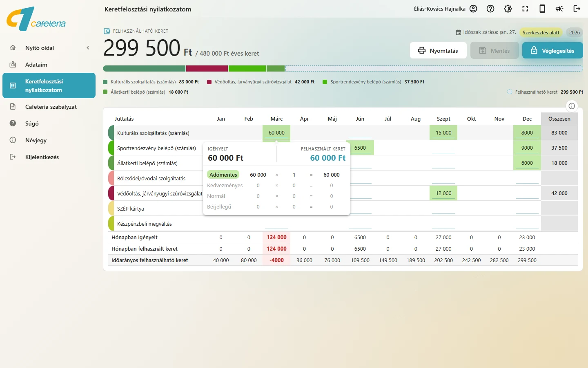Click the info icon above the table
The image size is (588, 368).
tap(572, 106)
